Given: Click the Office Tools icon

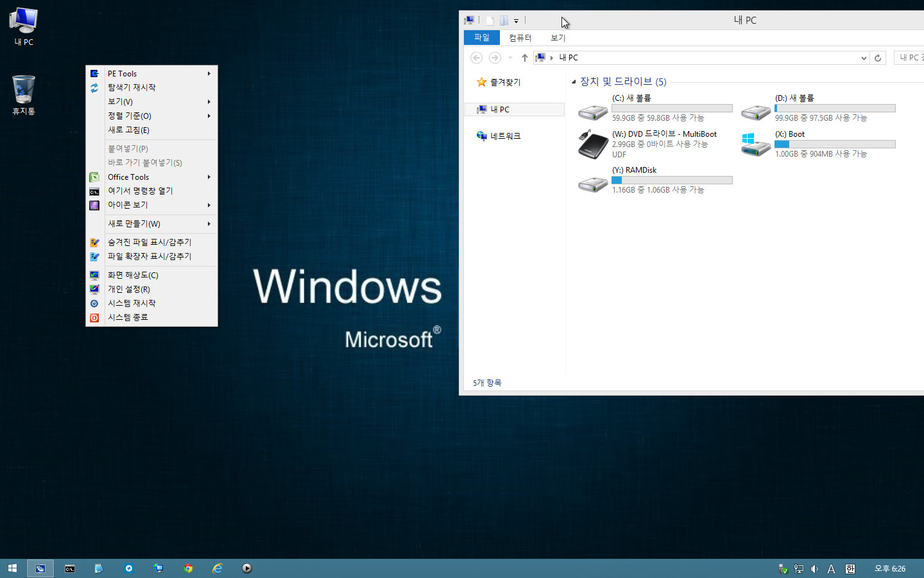Looking at the screenshot, I should [x=94, y=177].
